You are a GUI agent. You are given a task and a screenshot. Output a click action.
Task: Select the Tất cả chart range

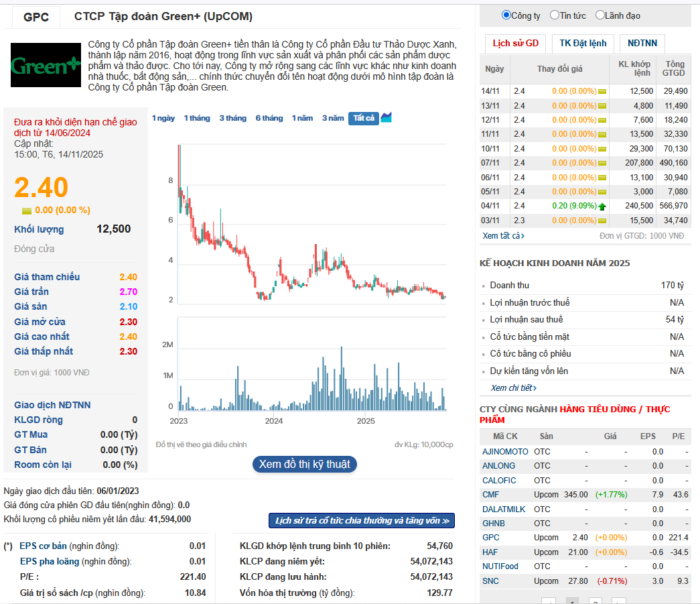click(x=364, y=118)
